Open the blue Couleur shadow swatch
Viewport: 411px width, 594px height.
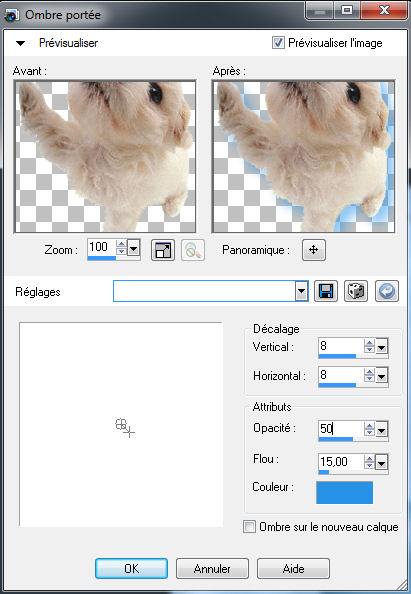click(344, 492)
